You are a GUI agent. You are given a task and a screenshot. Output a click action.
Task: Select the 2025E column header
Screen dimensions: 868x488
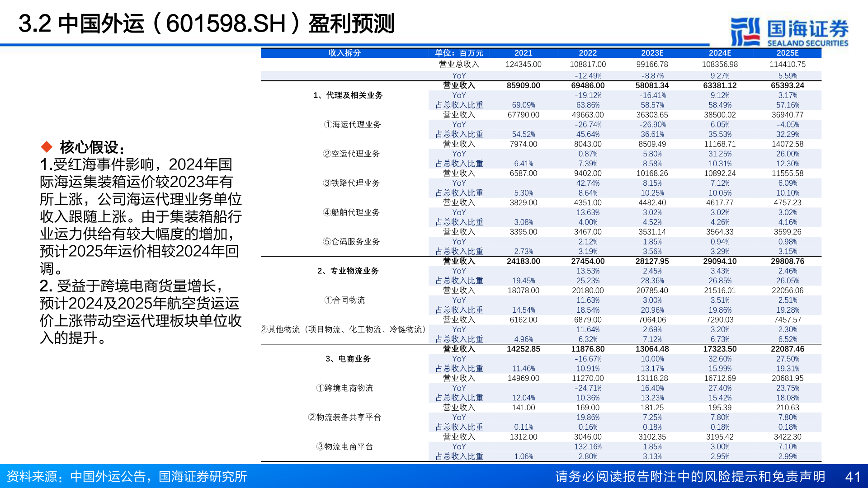[x=788, y=53]
